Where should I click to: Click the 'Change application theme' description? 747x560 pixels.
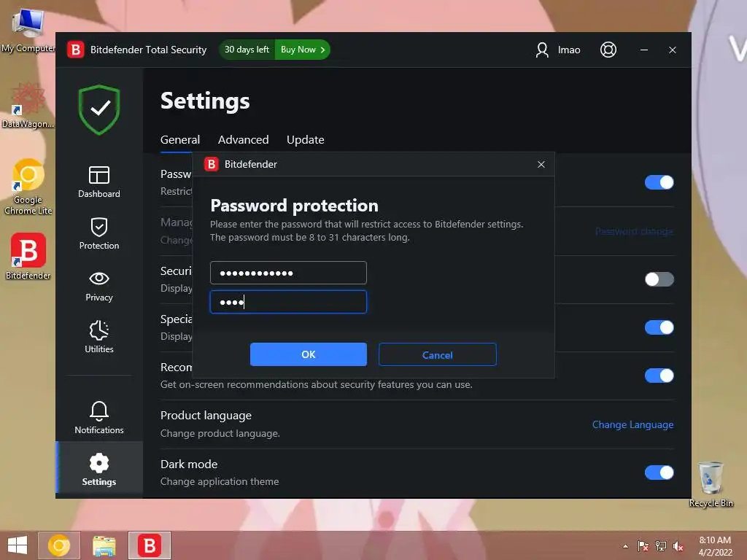(219, 481)
